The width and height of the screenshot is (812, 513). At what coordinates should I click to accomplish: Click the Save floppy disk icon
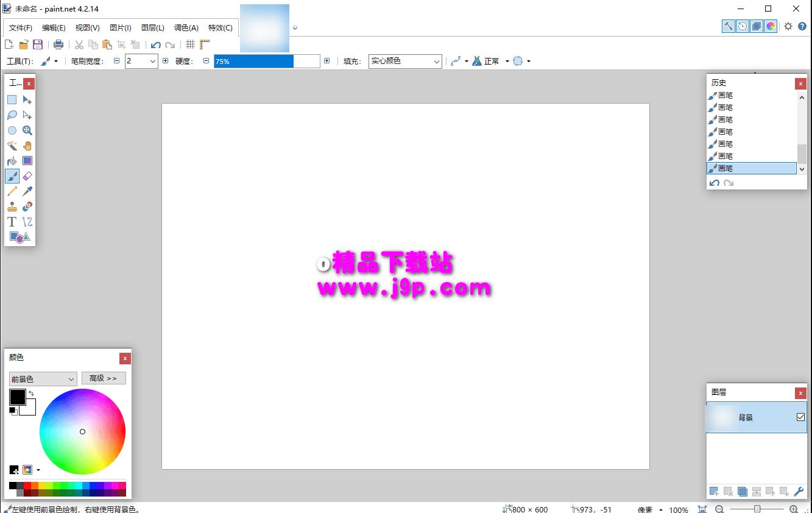click(x=38, y=44)
